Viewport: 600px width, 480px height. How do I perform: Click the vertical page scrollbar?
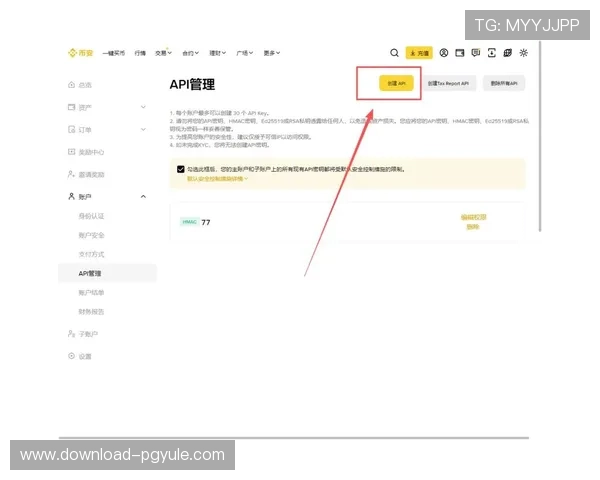tap(540, 136)
